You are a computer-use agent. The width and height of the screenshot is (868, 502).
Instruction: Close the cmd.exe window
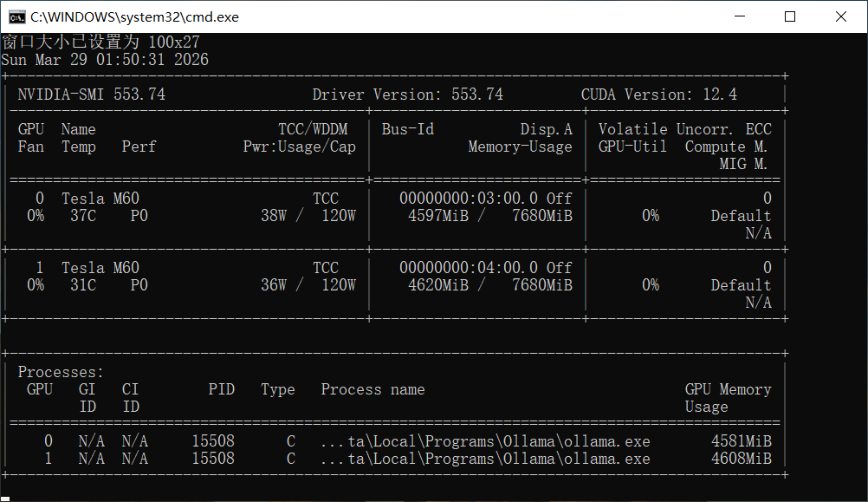click(840, 16)
